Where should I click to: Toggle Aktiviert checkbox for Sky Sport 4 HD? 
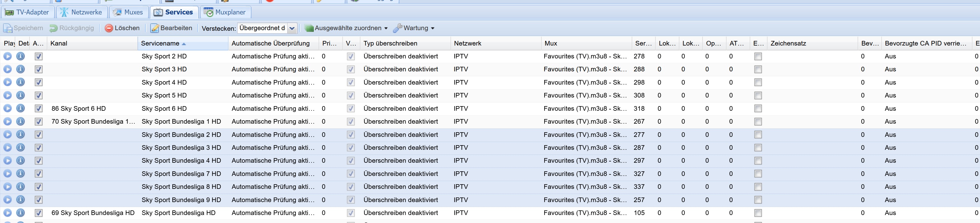click(x=39, y=82)
